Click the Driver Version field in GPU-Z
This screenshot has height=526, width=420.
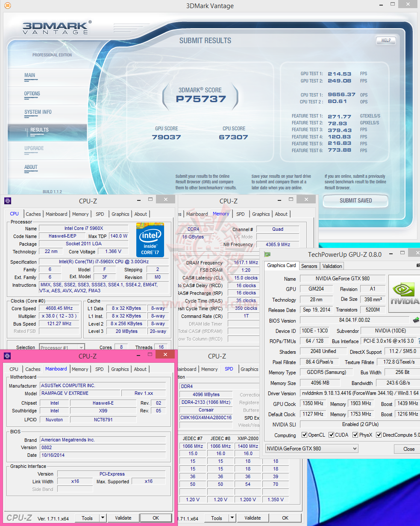click(360, 393)
